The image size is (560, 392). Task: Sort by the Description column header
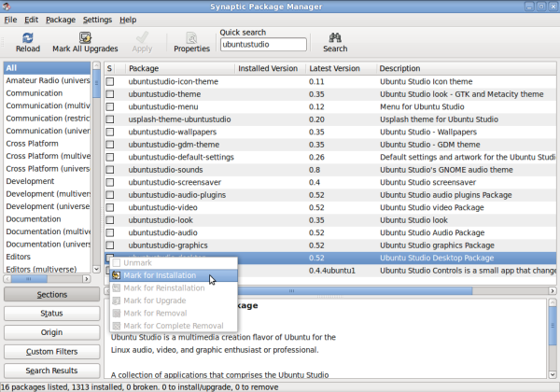click(x=466, y=68)
